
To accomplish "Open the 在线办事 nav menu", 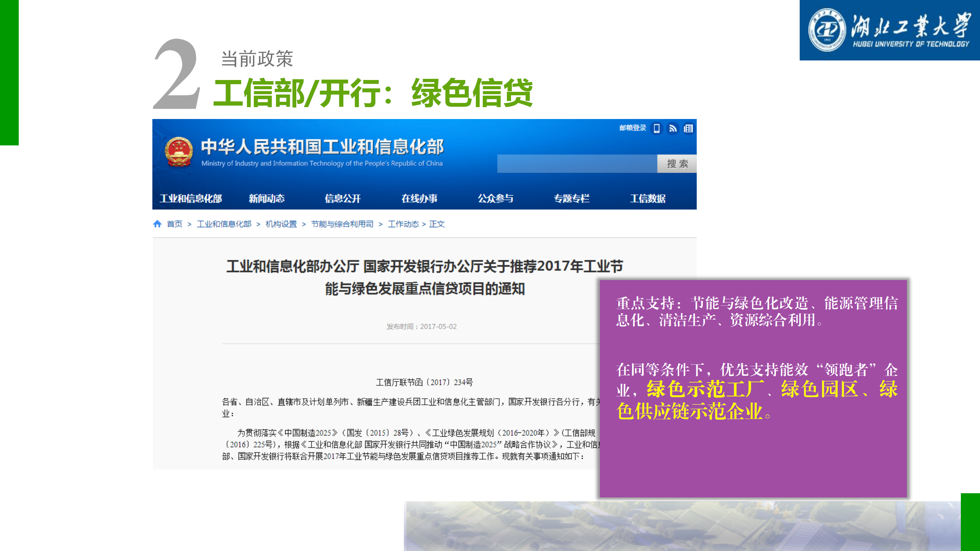I will (x=419, y=199).
